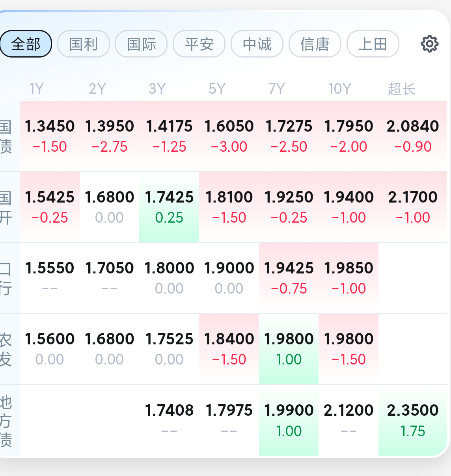Select the 1.9425 cell in 7Y column

(289, 278)
